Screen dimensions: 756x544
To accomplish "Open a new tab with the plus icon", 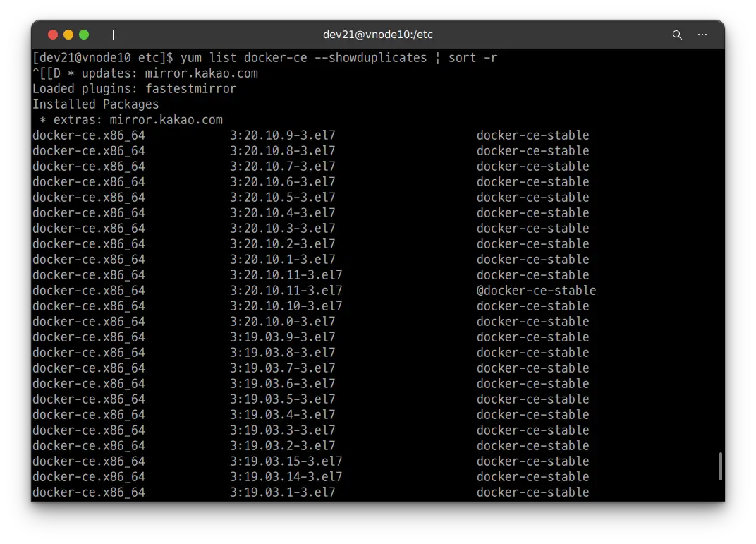I will 113,35.
